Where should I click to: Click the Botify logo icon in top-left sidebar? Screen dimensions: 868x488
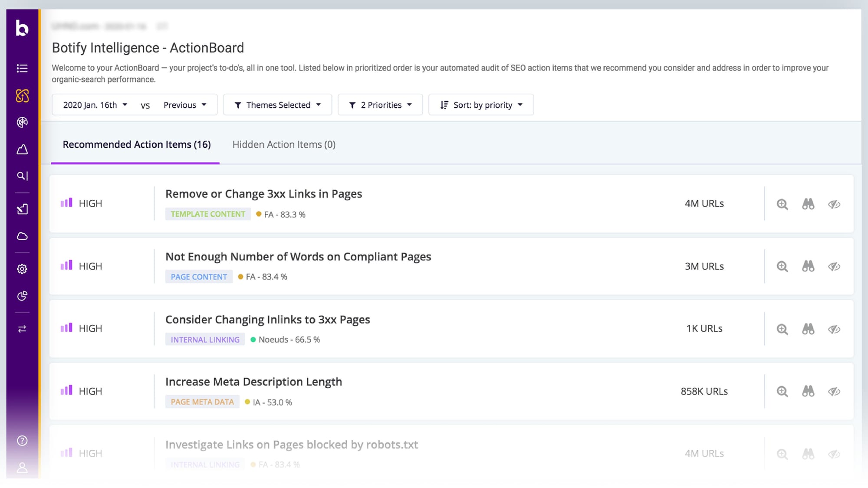[x=22, y=27]
